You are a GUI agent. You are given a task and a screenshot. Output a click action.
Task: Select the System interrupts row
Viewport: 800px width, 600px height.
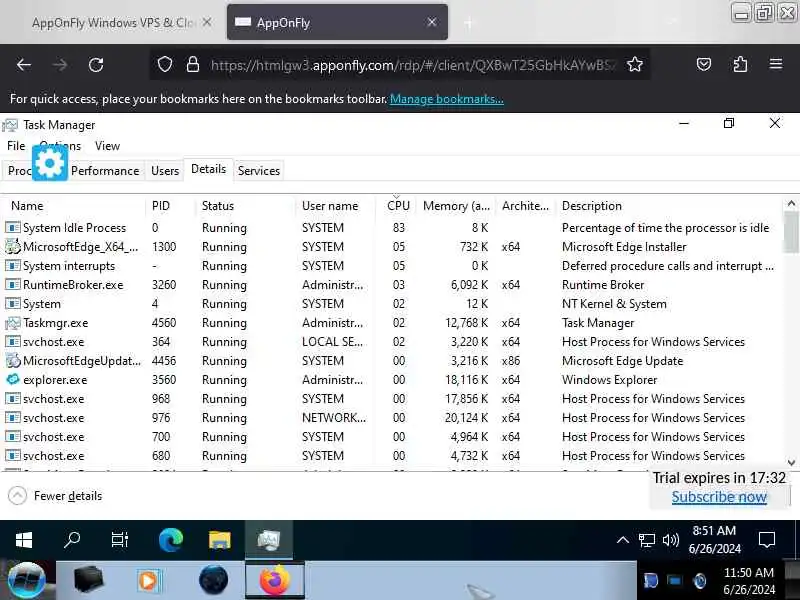pyautogui.click(x=392, y=266)
